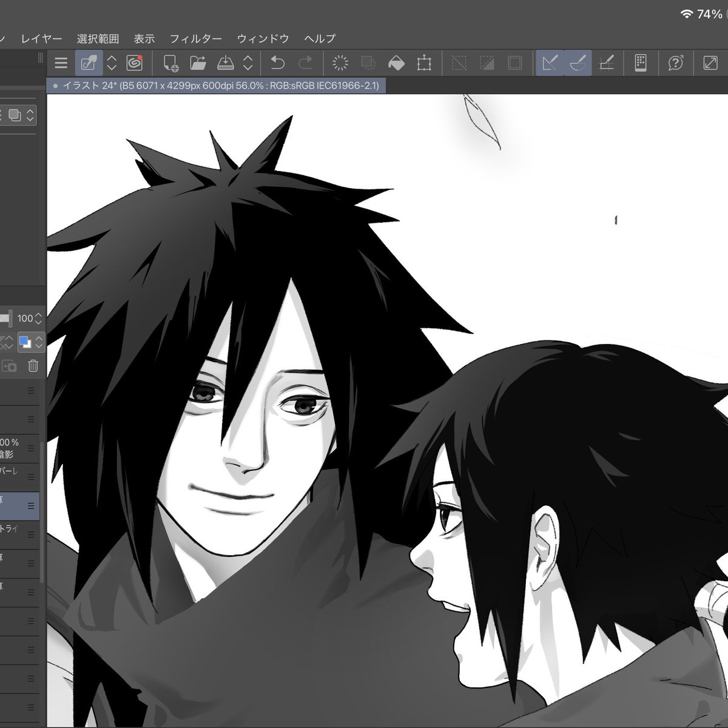Click the layer opacity slider
The width and height of the screenshot is (728, 728).
(5, 318)
